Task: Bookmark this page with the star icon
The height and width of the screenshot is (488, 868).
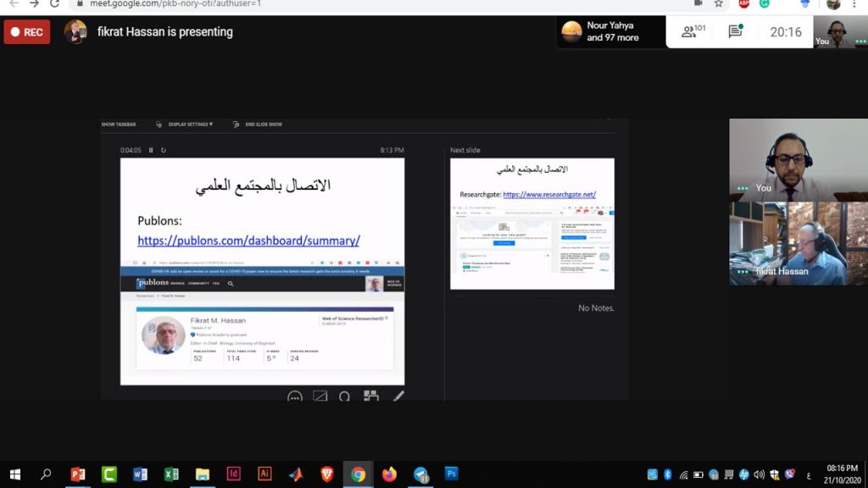Action: [719, 3]
